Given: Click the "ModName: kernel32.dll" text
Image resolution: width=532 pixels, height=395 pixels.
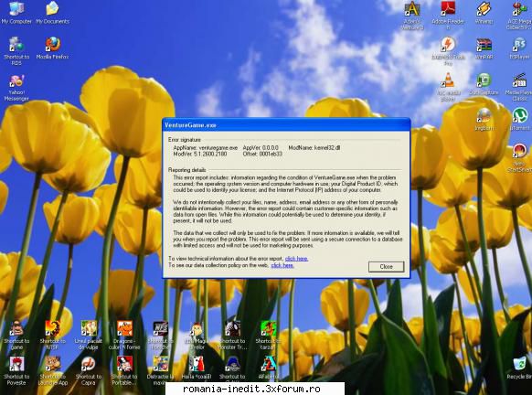Looking at the screenshot, I should pyautogui.click(x=314, y=147).
